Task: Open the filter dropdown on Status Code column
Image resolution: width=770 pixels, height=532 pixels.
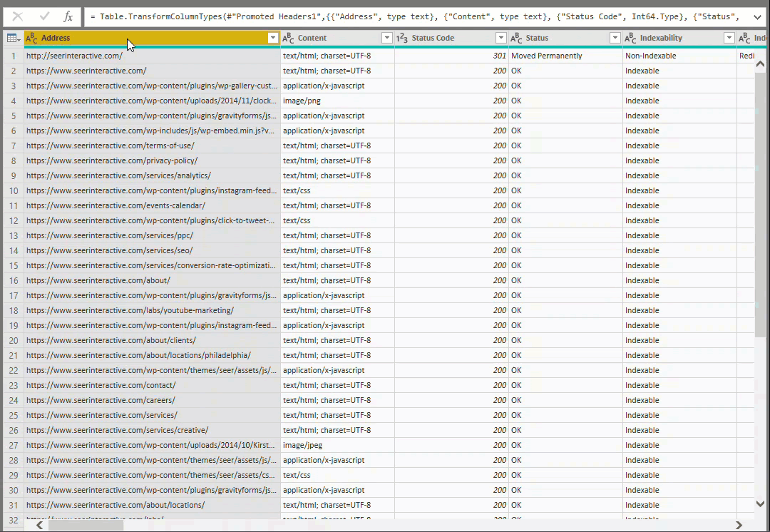Action: [500, 37]
